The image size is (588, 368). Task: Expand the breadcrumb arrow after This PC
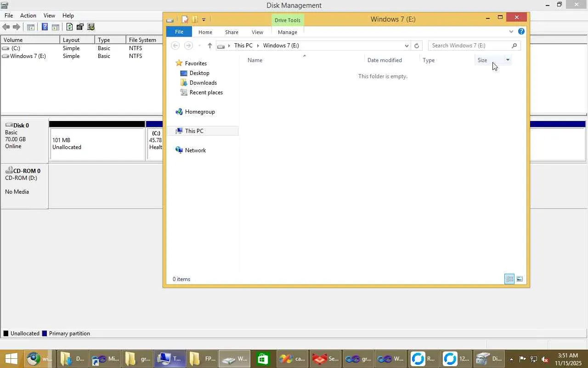tap(258, 46)
